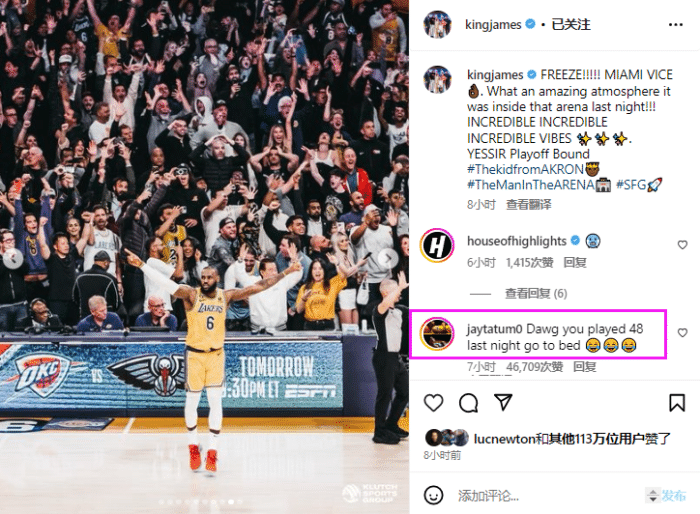Open kingjames profile from header username
Viewport: 700px width, 514px height.
coord(493,24)
